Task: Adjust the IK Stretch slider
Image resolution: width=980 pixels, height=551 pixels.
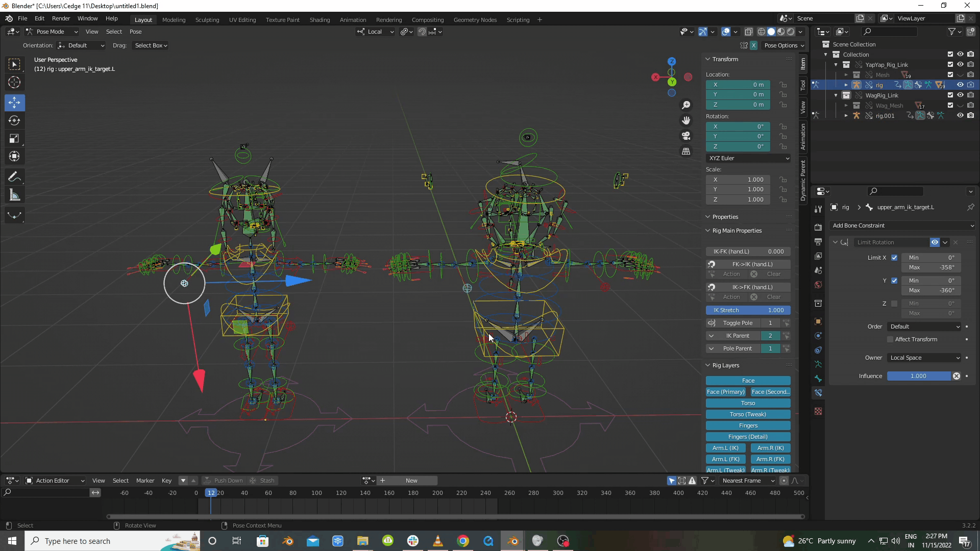Action: 748,310
